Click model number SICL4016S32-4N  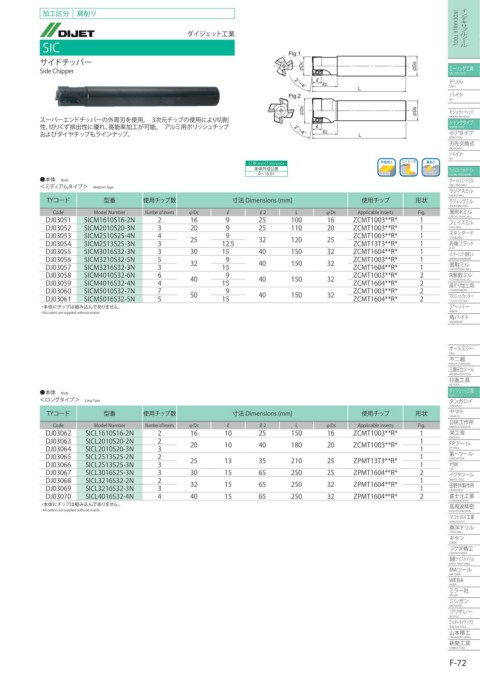click(x=110, y=497)
